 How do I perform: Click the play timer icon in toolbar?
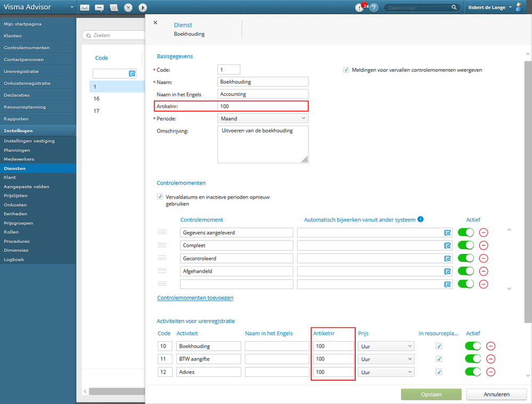(x=143, y=7)
